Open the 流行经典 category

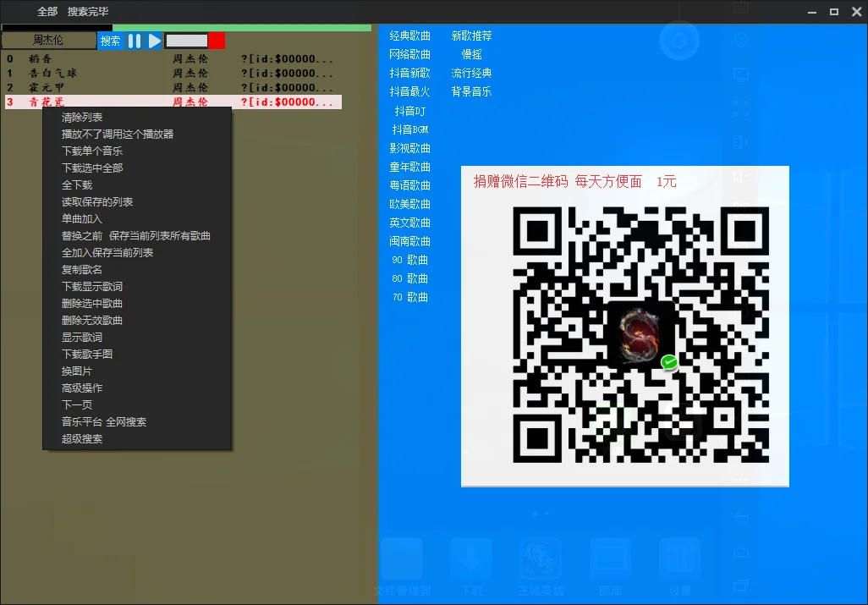(x=471, y=73)
